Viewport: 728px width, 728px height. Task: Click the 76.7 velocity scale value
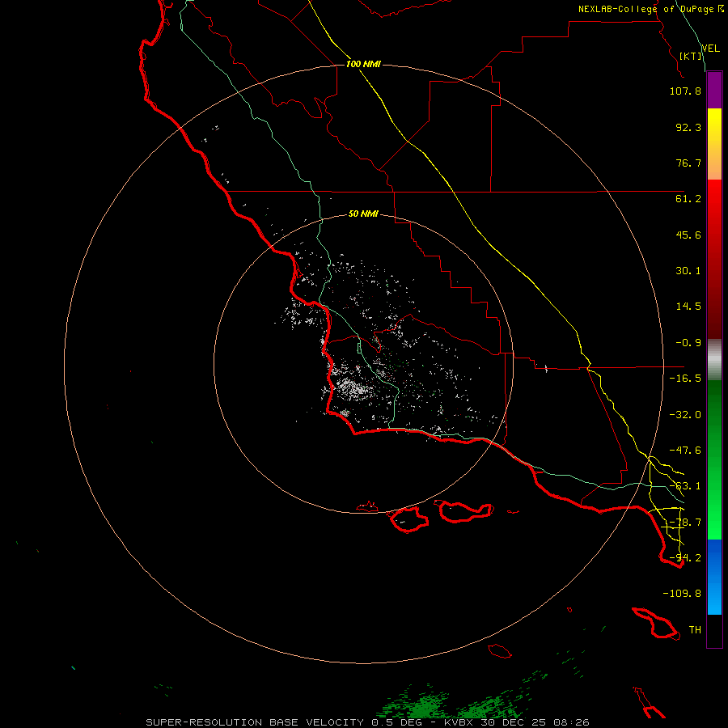click(x=688, y=163)
